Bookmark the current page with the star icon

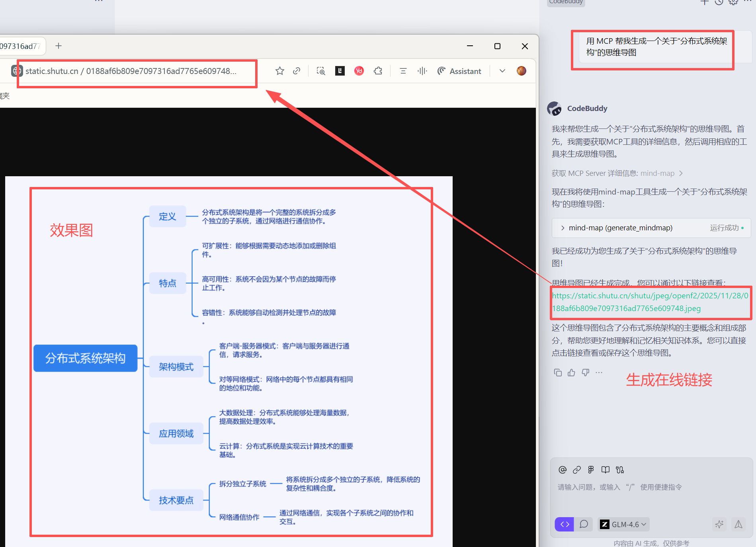pos(279,71)
